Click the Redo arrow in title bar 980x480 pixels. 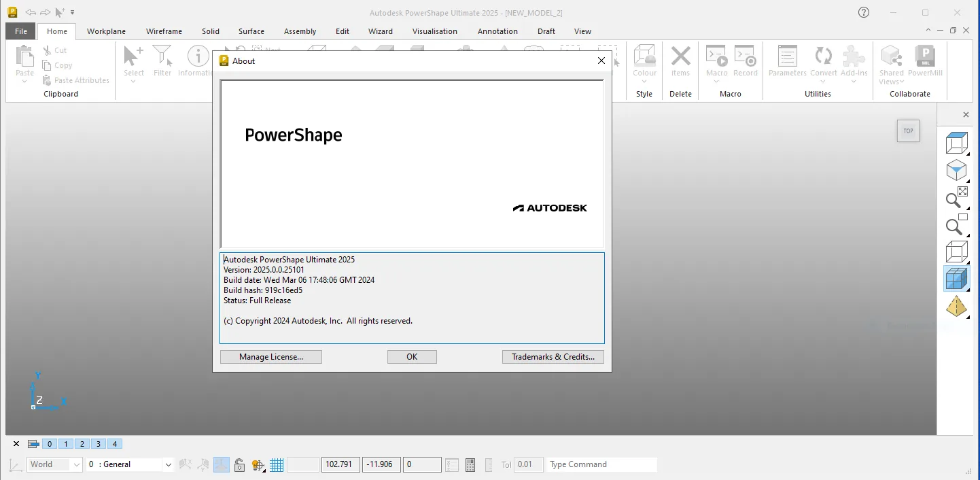(x=46, y=12)
